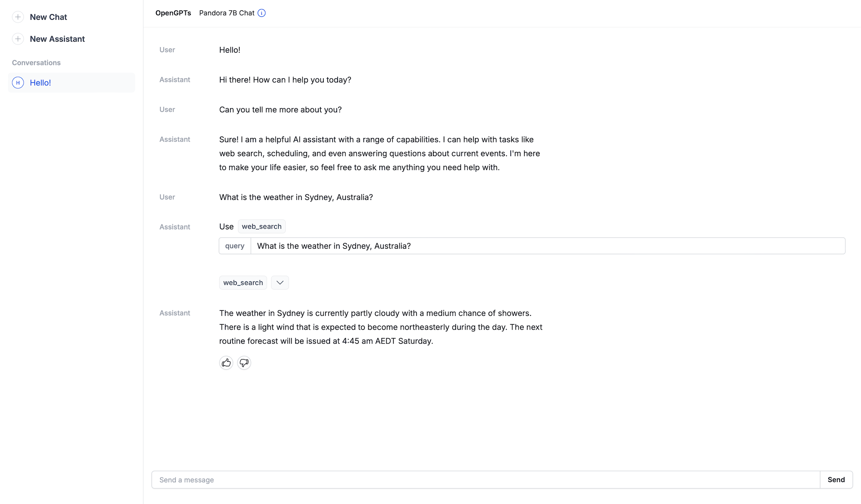
Task: Start a New Chat
Action: point(48,17)
